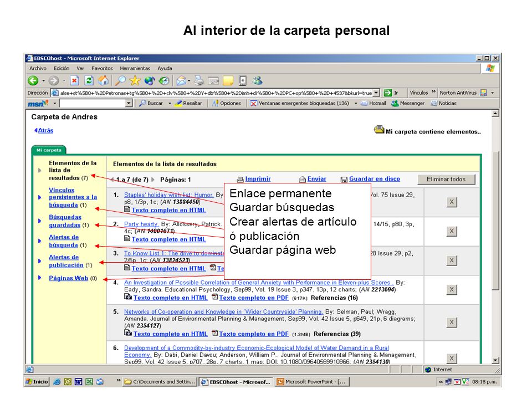Open the Ayuda menu
The height and width of the screenshot is (399, 532).
tap(165, 68)
